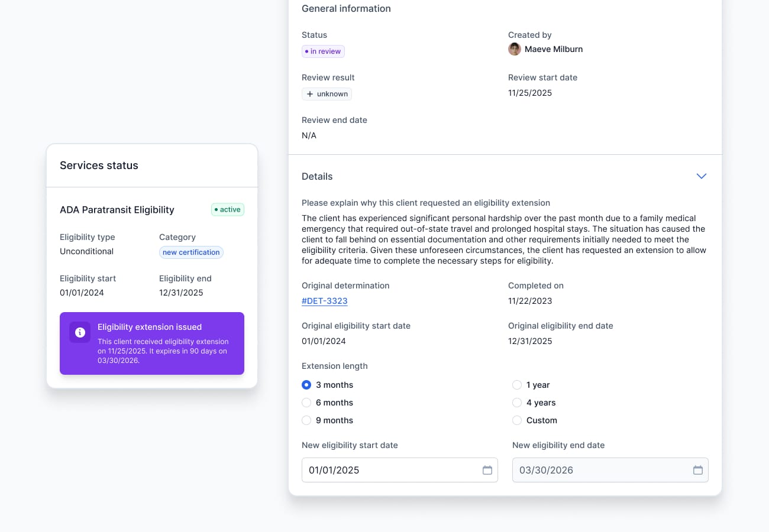Click the Review end date N/A value

309,135
